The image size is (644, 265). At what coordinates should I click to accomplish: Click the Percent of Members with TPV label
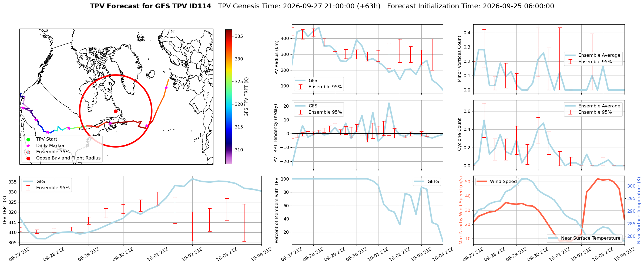tap(276, 210)
